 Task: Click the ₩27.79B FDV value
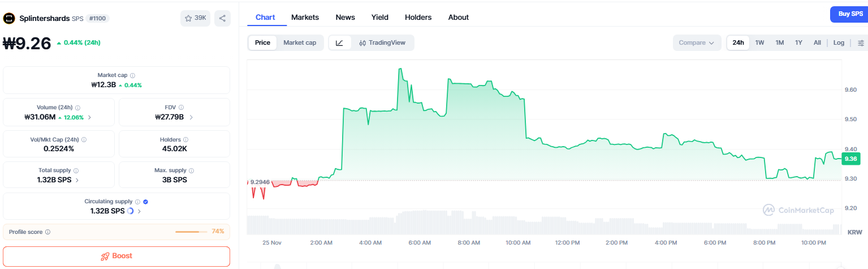(170, 117)
